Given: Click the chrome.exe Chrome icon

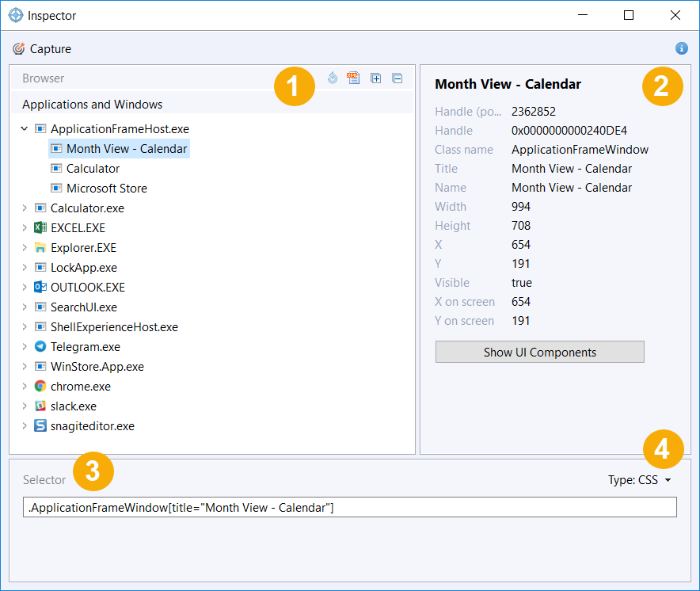Looking at the screenshot, I should (40, 386).
